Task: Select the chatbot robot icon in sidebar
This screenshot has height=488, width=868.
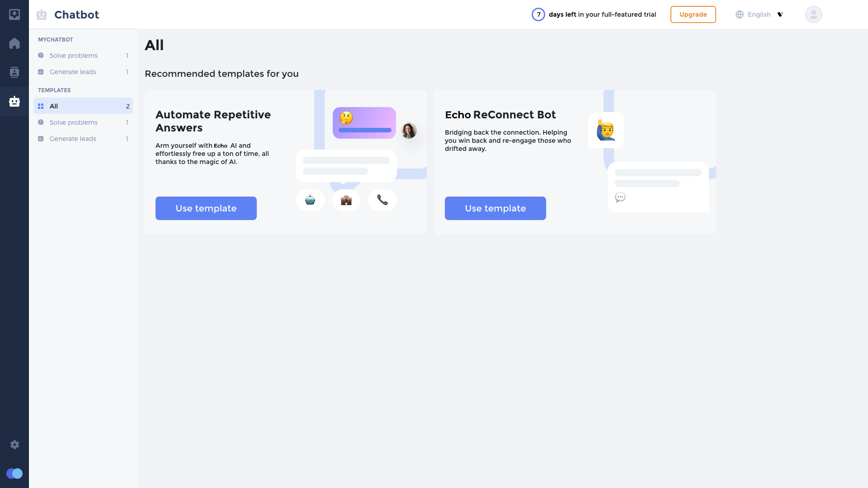Action: pos(14,101)
